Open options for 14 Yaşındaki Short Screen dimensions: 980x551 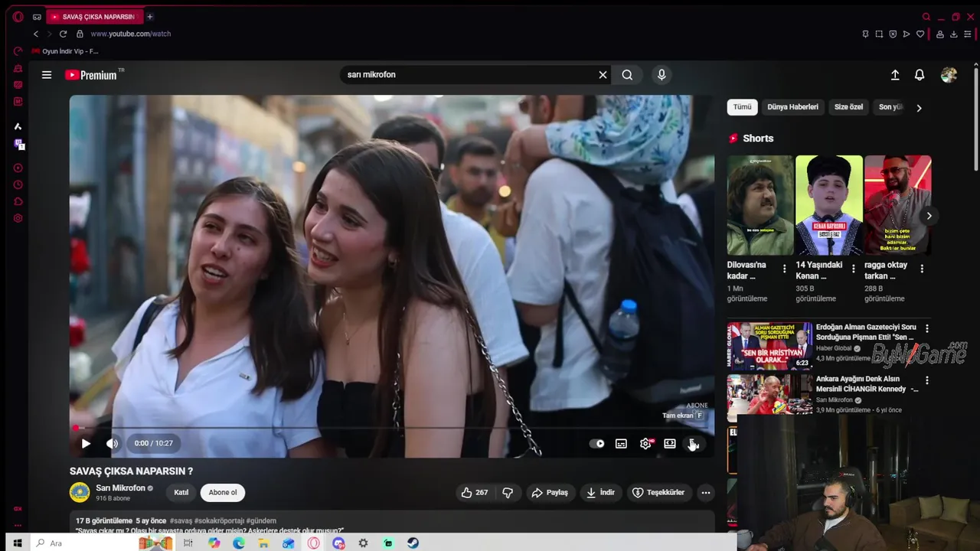coord(853,269)
